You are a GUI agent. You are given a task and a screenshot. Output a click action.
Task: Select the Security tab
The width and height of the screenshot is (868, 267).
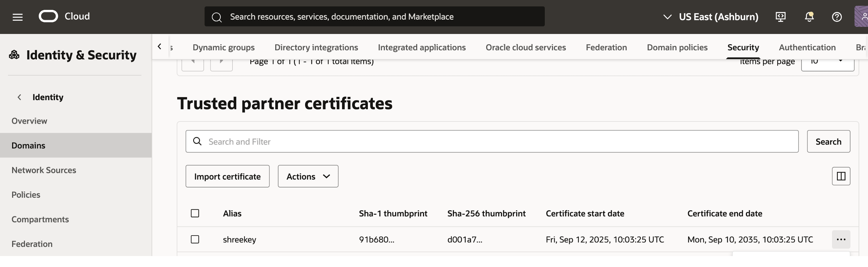click(x=743, y=47)
